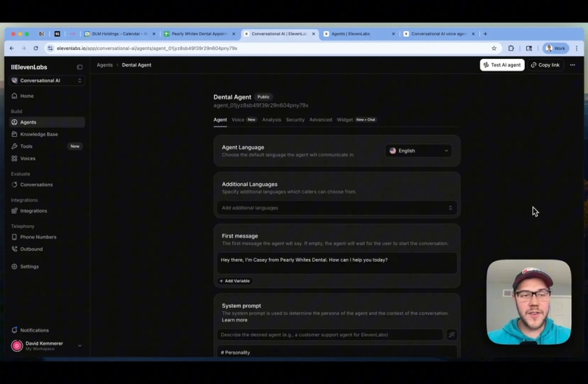Open Outbound in the sidebar
Viewport: 588px width, 384px height.
47,249
